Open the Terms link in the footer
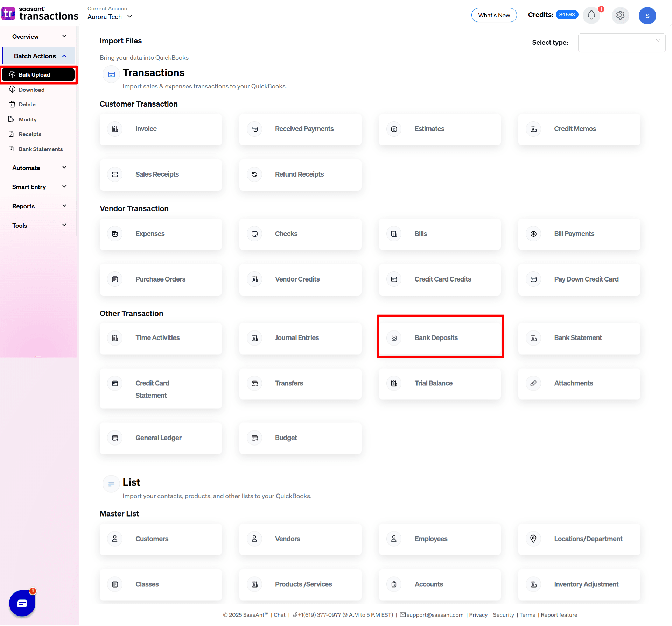Screen dimensions: 672x626 coord(527,615)
